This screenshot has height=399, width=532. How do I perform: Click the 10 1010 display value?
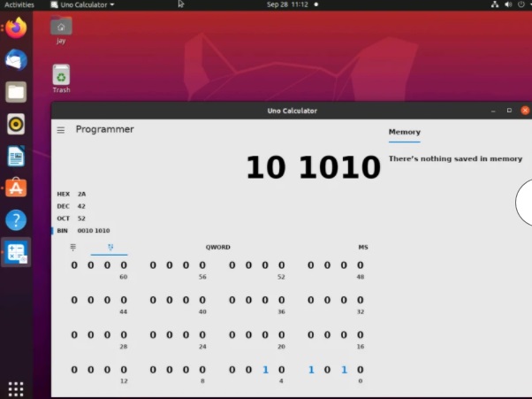point(313,167)
